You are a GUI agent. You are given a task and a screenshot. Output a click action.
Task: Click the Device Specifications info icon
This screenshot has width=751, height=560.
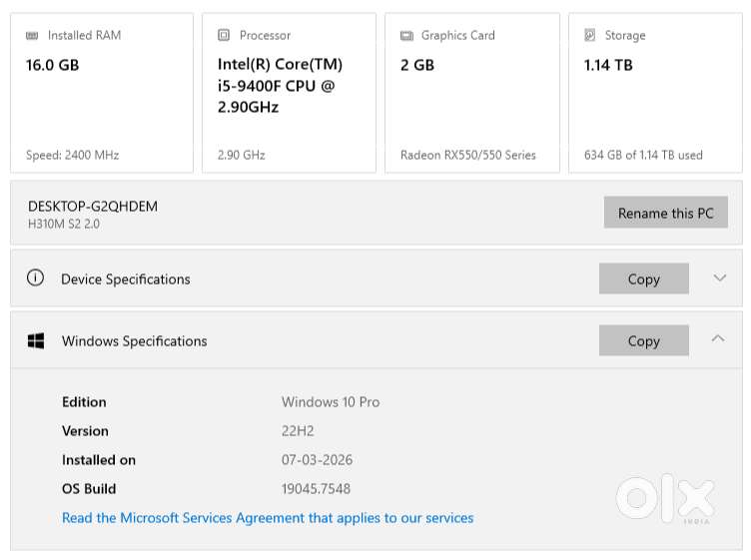pos(35,278)
